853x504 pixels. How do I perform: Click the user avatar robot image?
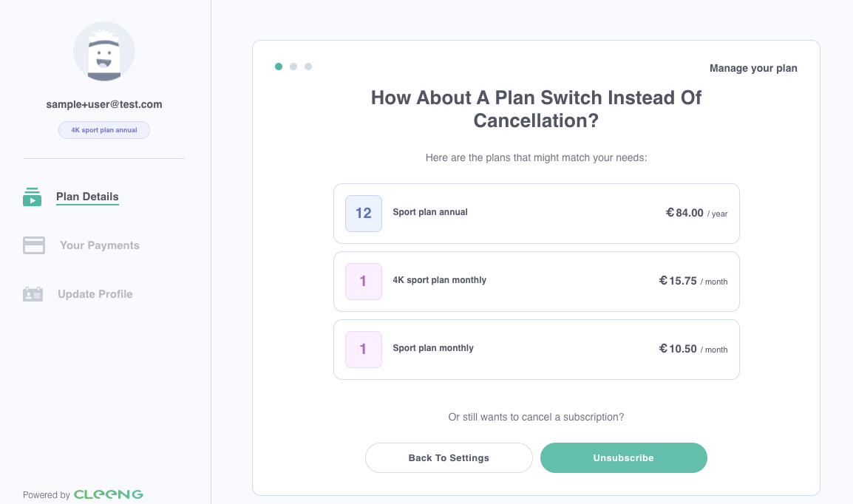coord(104,52)
